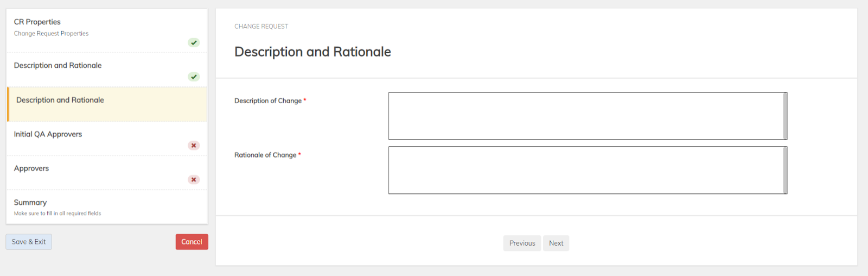Click the Description of Change field scrollbar

pyautogui.click(x=785, y=116)
